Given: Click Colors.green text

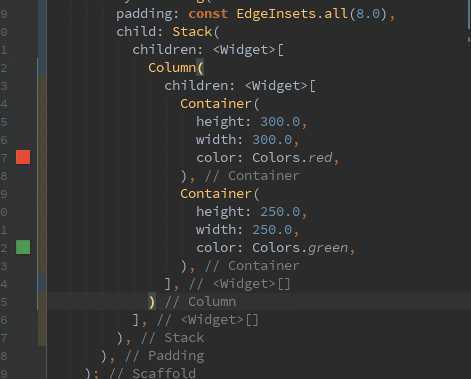Looking at the screenshot, I should click(300, 248).
